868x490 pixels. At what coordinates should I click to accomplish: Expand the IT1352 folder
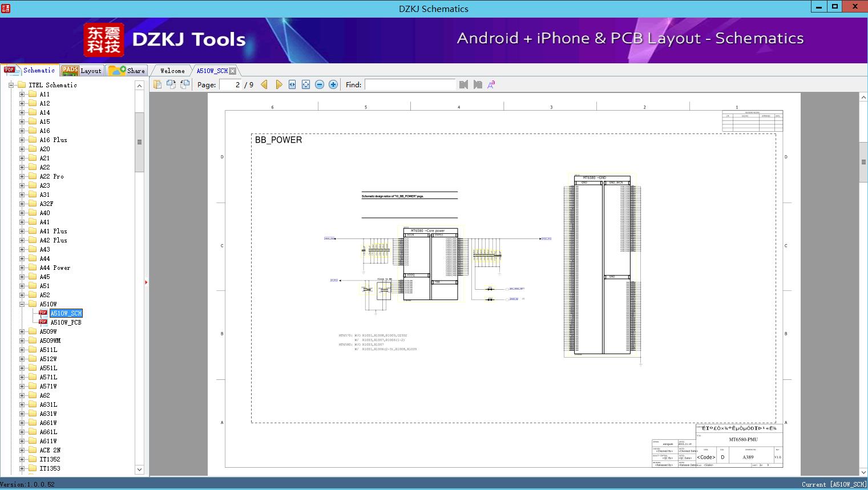click(x=22, y=459)
